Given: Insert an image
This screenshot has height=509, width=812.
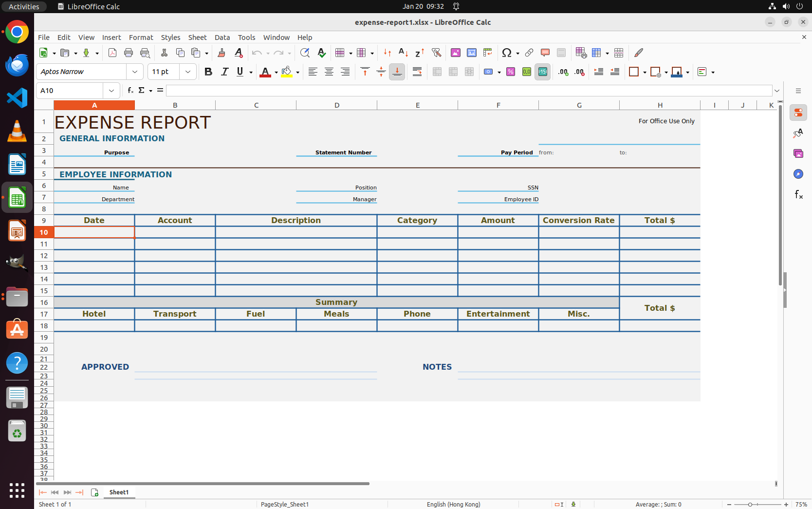Looking at the screenshot, I should click(x=456, y=53).
